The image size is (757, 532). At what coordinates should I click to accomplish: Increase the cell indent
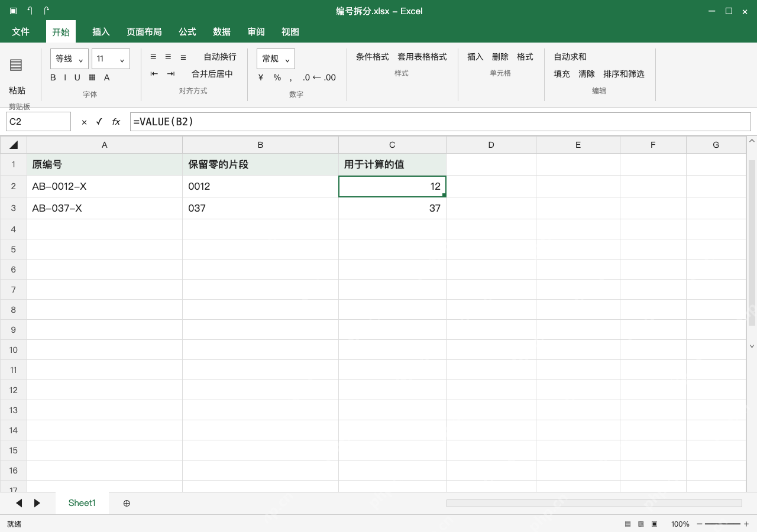click(171, 74)
